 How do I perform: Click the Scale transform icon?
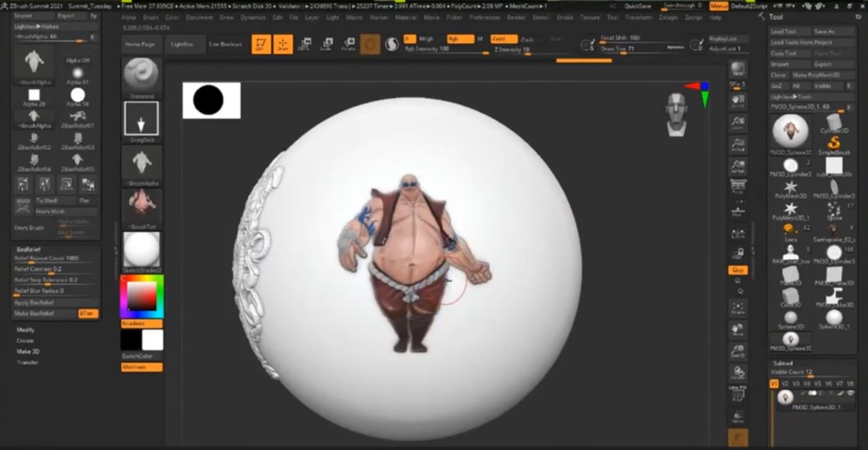tap(325, 45)
